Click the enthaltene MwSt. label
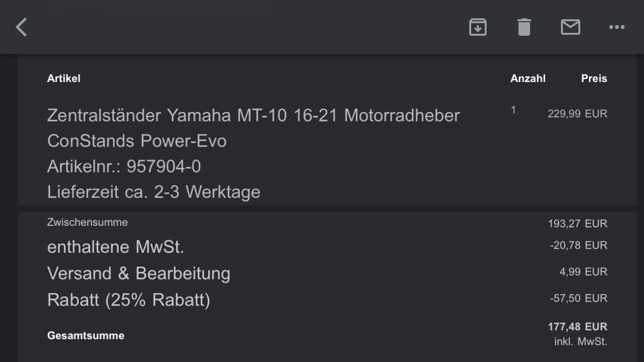 115,247
